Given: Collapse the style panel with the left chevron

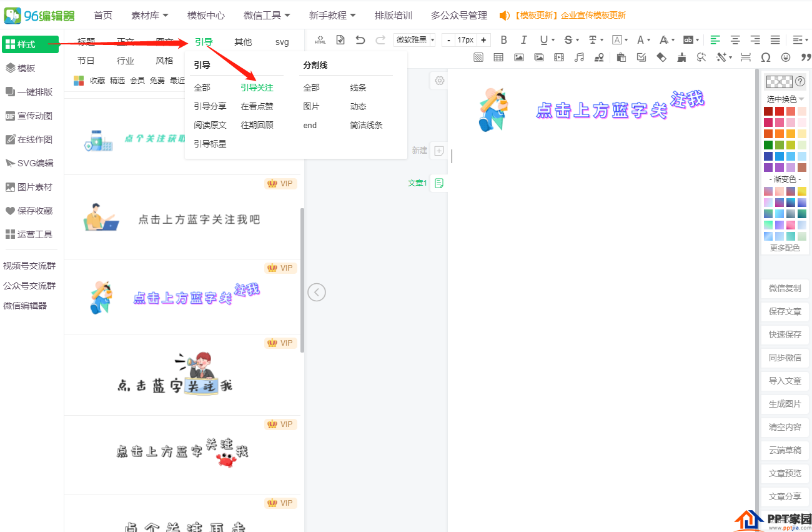Looking at the screenshot, I should pyautogui.click(x=317, y=292).
